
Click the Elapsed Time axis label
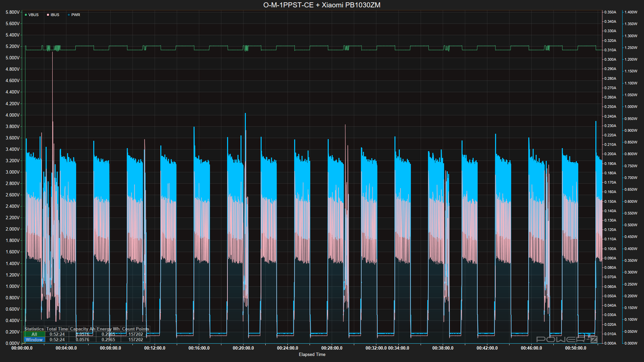312,354
